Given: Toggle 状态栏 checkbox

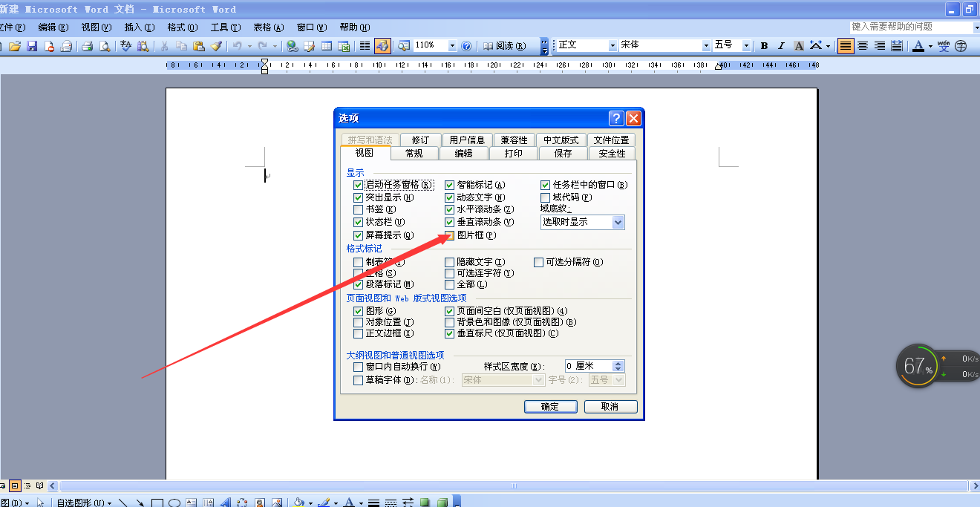Looking at the screenshot, I should tap(359, 222).
